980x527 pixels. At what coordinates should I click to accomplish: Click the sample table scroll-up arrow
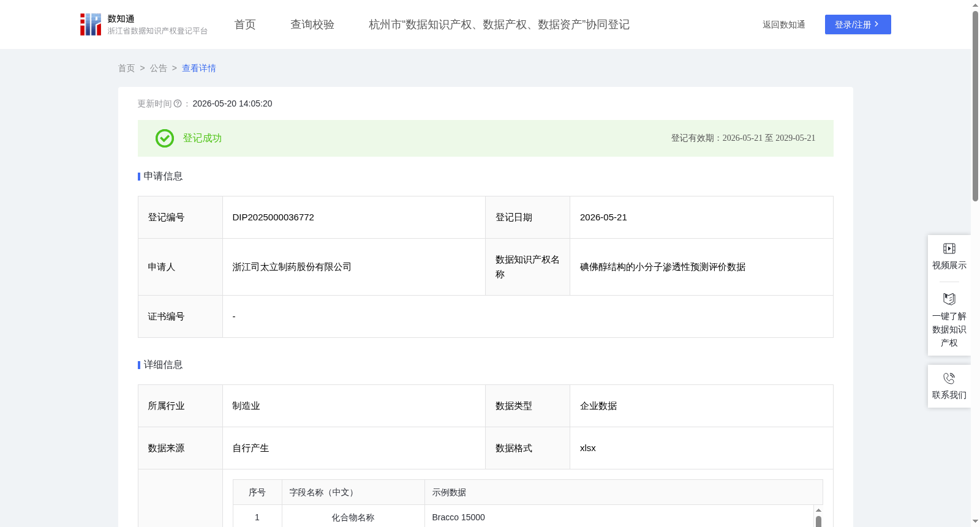[x=818, y=510]
